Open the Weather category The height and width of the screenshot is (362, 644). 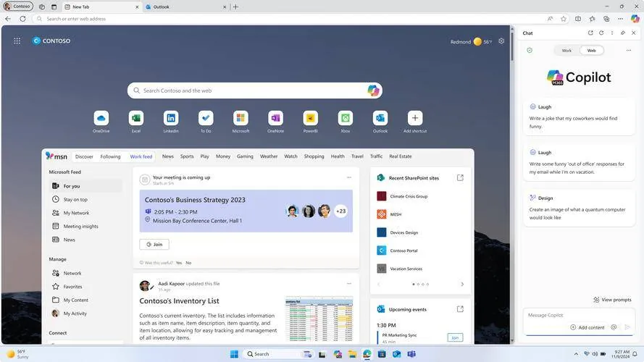269,156
